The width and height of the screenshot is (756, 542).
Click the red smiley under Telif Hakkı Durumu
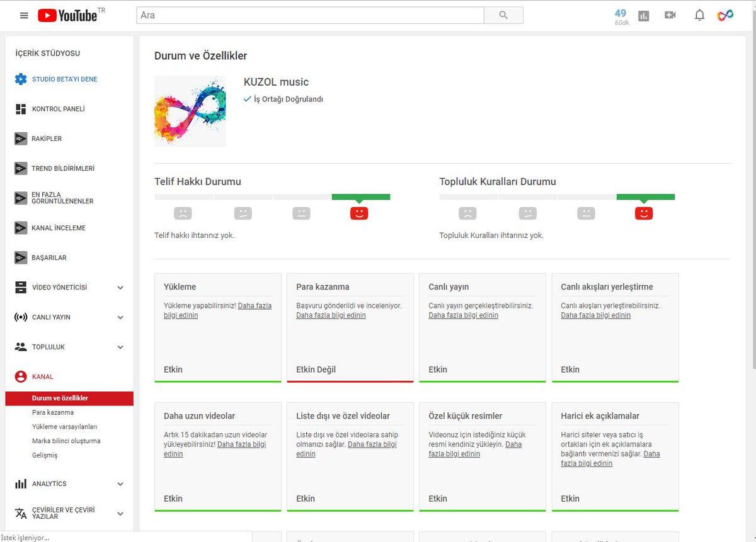click(x=359, y=213)
